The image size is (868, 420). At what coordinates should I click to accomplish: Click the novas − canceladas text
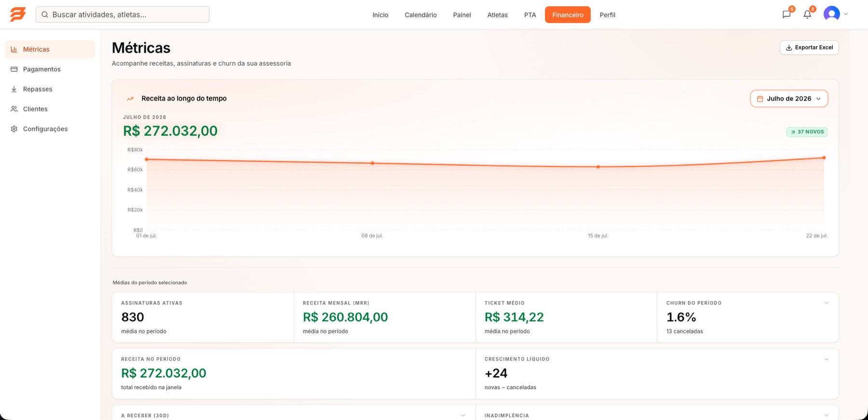point(510,387)
